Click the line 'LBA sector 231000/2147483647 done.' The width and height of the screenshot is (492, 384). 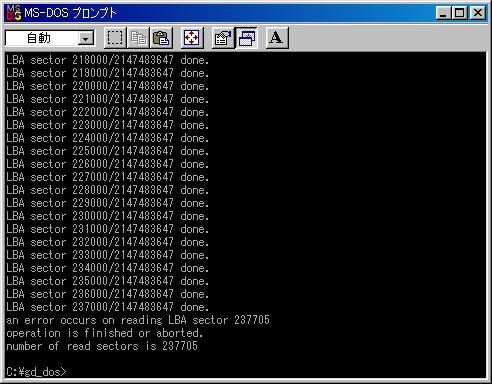point(107,229)
